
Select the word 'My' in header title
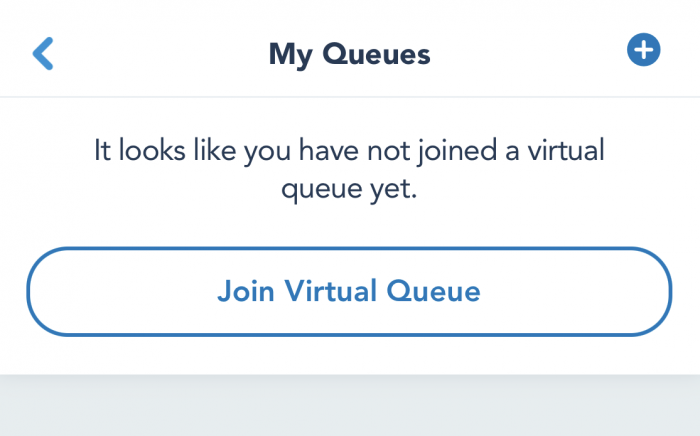291,55
